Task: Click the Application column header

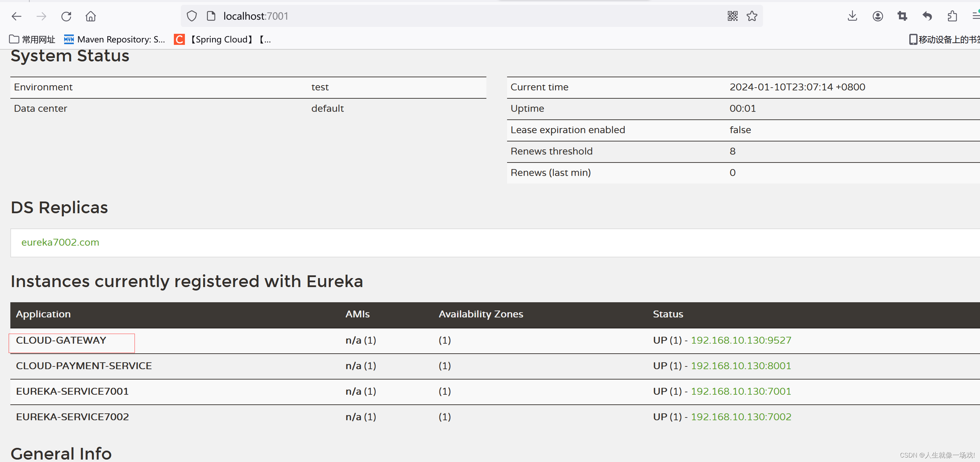Action: (x=43, y=314)
